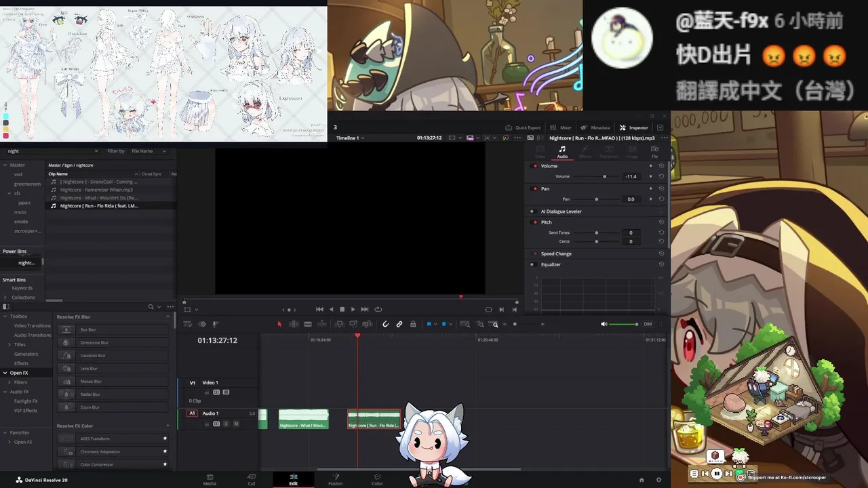868x488 pixels.
Task: Click the Full Extent Zoom icon
Action: 465,324
